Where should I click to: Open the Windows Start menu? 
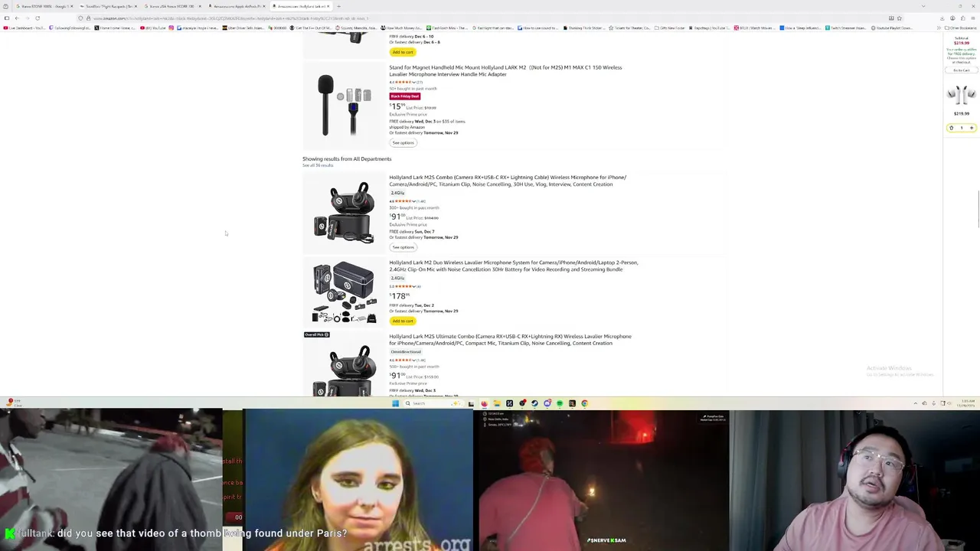coord(395,403)
